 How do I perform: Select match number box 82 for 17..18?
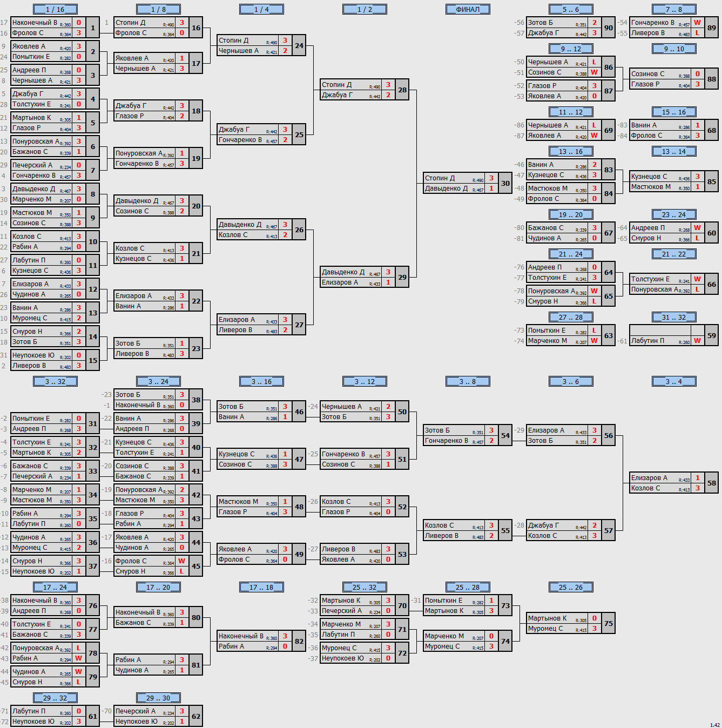(x=299, y=641)
